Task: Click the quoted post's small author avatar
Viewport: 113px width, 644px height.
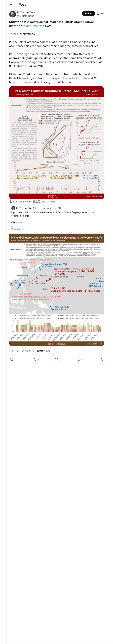Action: click(13, 208)
